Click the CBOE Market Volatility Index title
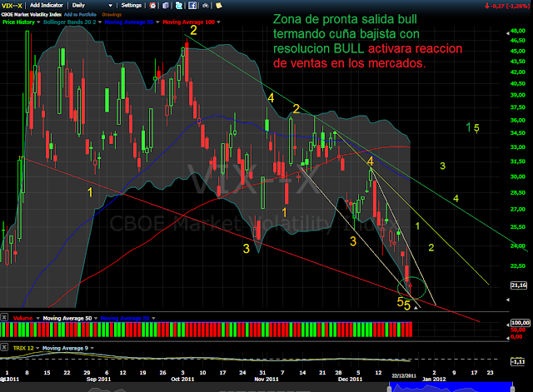 (x=32, y=15)
